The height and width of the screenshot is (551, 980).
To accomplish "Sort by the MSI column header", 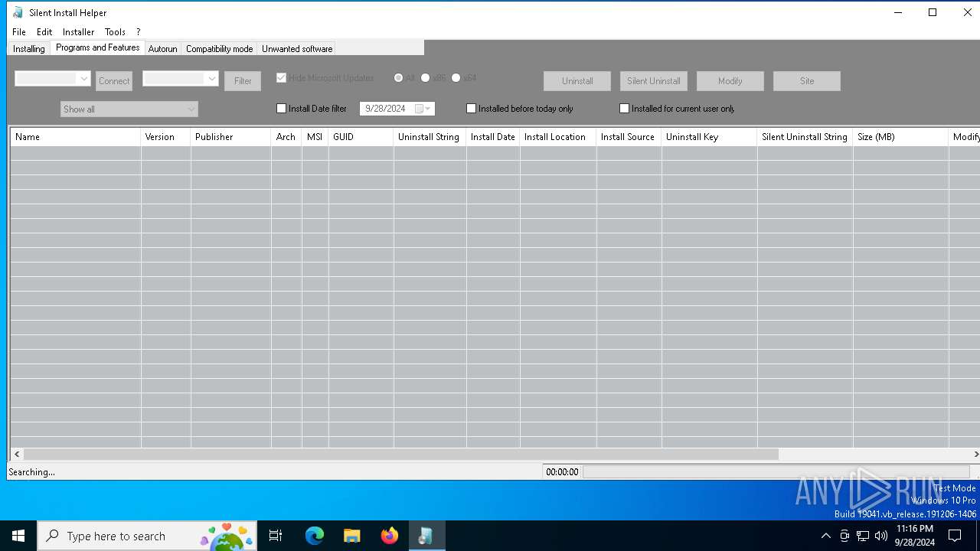I will [x=315, y=137].
